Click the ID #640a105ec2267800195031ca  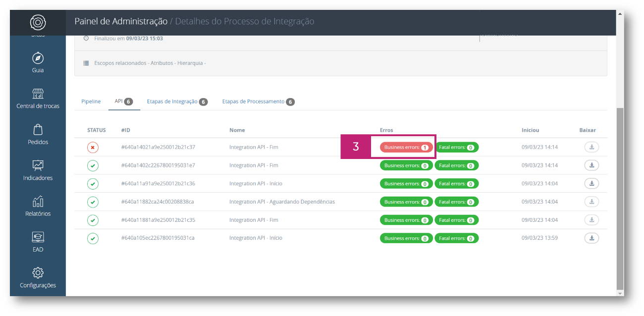pos(158,238)
